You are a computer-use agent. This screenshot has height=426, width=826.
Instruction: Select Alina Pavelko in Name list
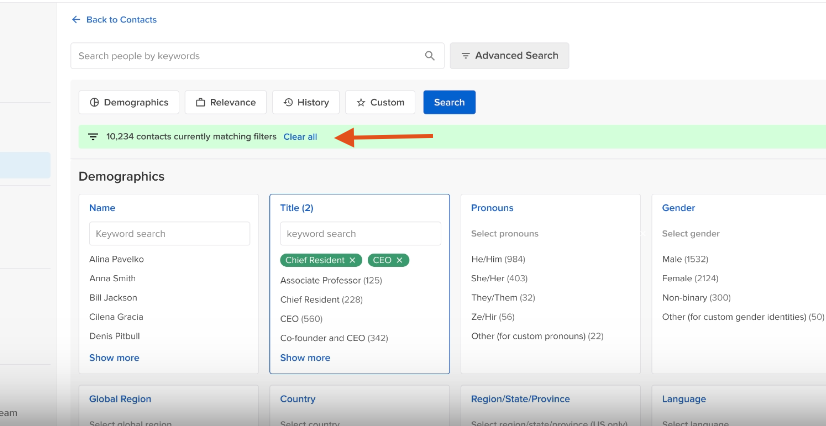pyautogui.click(x=116, y=259)
